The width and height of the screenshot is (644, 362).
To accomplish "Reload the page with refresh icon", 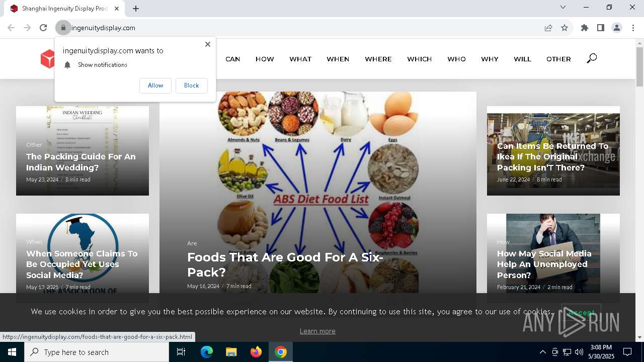I will coord(43,28).
